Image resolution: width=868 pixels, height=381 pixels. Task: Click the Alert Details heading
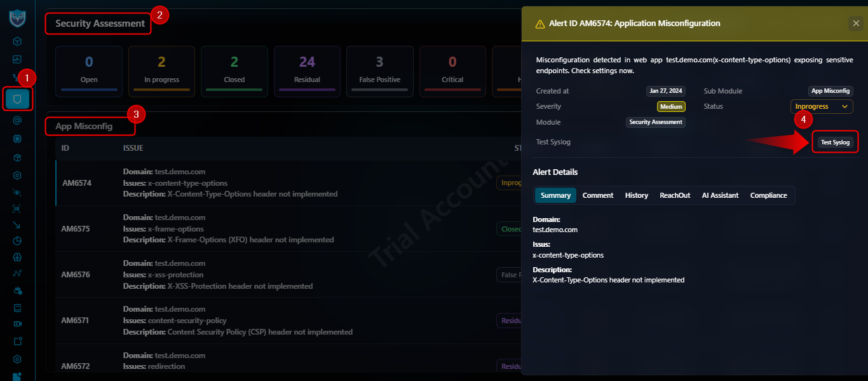tap(555, 172)
